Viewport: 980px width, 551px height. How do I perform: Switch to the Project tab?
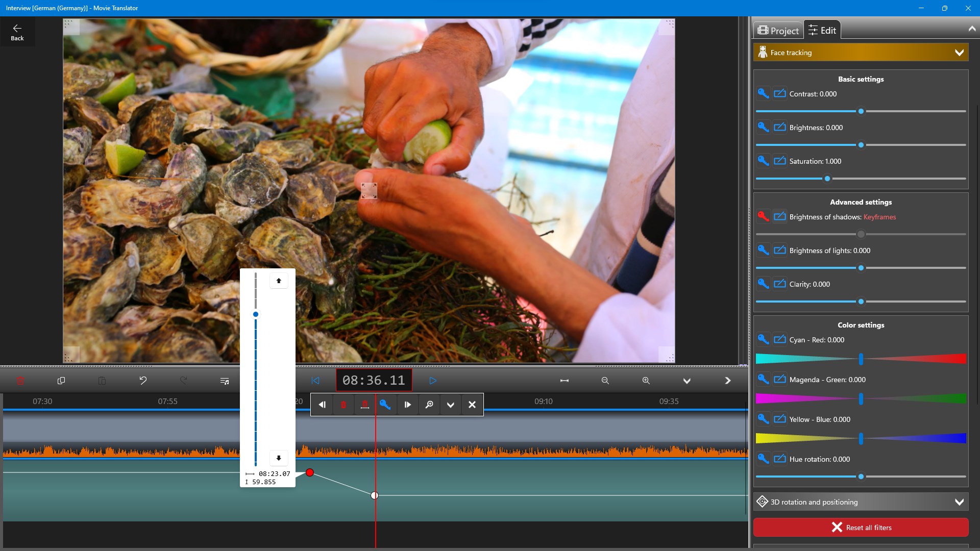pyautogui.click(x=778, y=31)
